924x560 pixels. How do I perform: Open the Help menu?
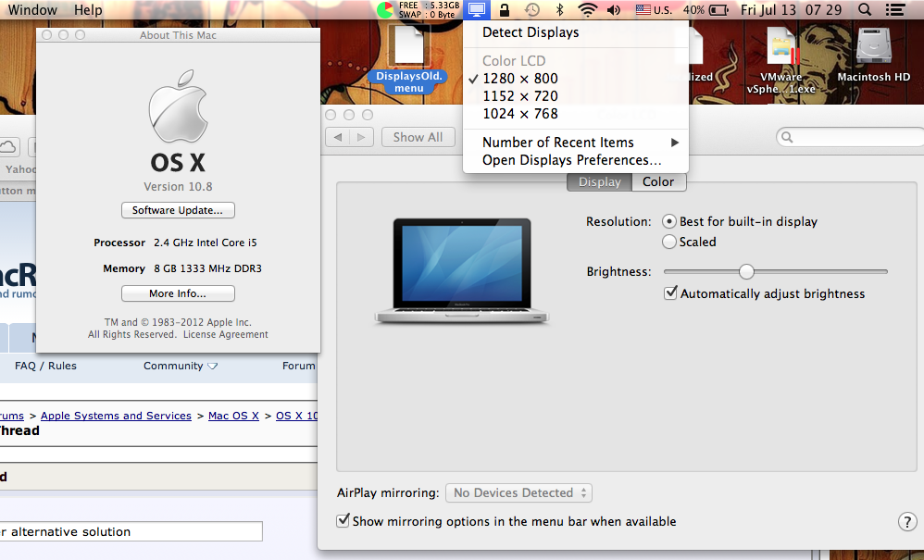[88, 10]
